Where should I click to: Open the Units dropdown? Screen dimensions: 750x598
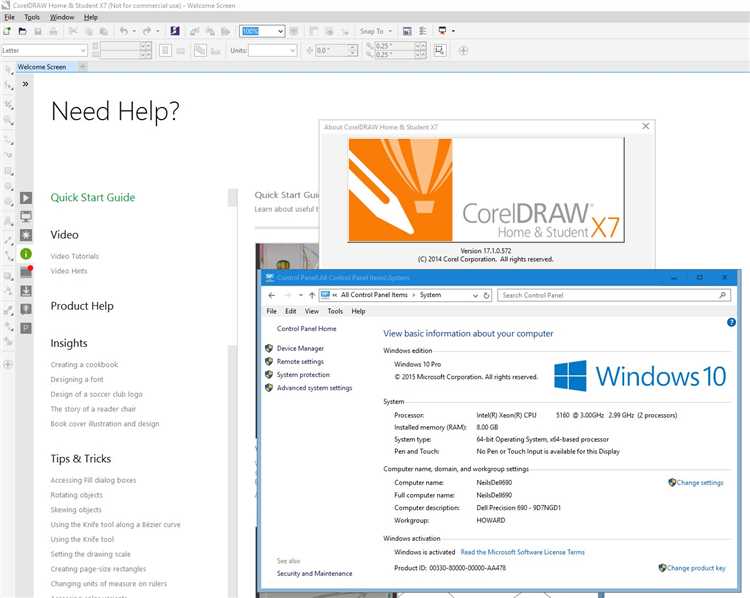(x=292, y=50)
